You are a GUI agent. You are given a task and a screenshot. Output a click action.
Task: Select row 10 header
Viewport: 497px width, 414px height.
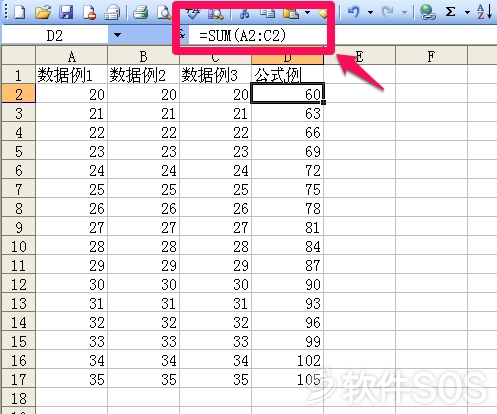[x=18, y=247]
